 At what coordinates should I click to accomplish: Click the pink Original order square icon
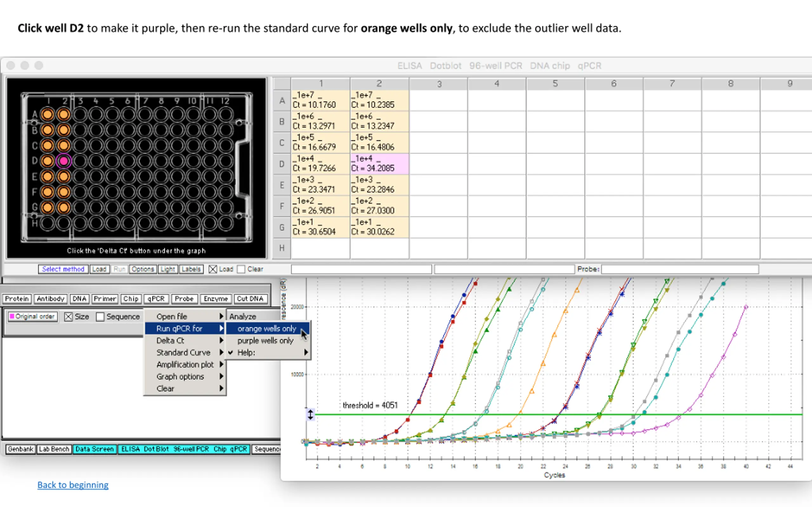click(12, 316)
